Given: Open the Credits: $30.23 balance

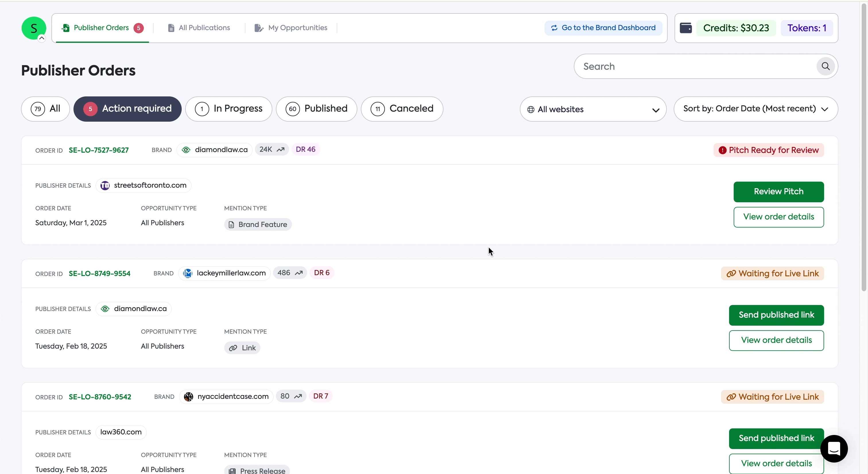Looking at the screenshot, I should pos(736,28).
